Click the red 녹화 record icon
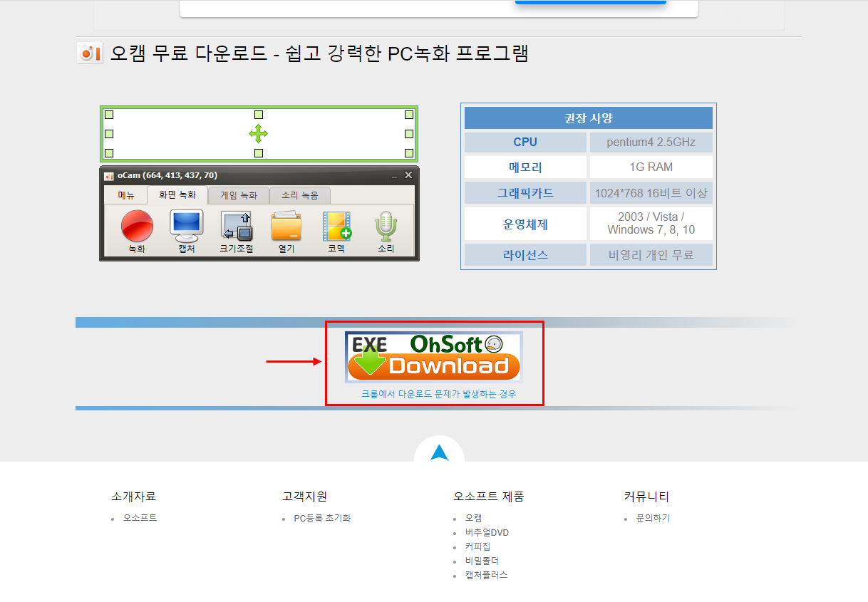 [x=137, y=227]
